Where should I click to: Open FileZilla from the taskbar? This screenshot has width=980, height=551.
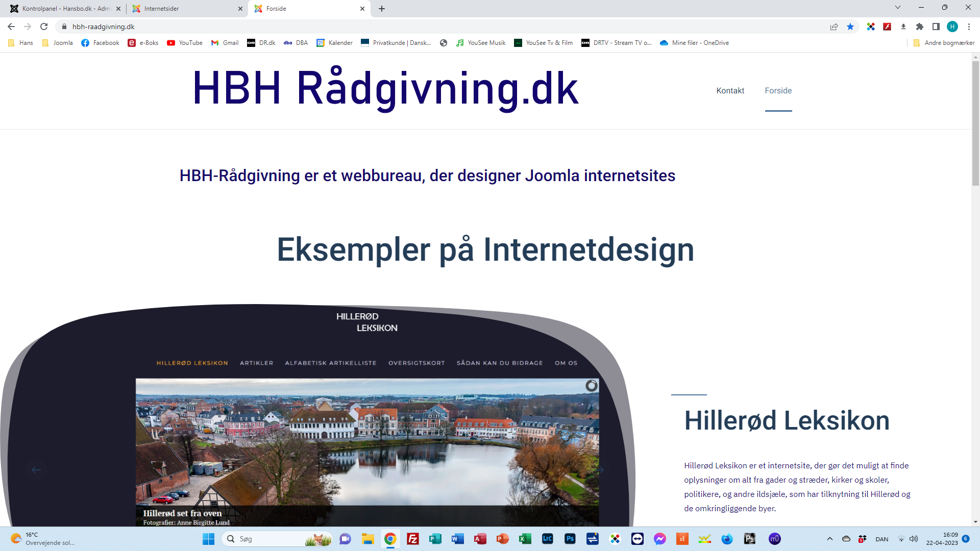coord(413,539)
